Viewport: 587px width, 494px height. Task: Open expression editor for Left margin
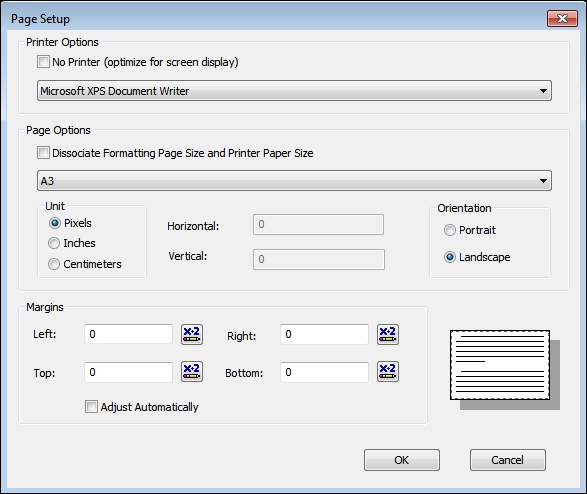(192, 334)
